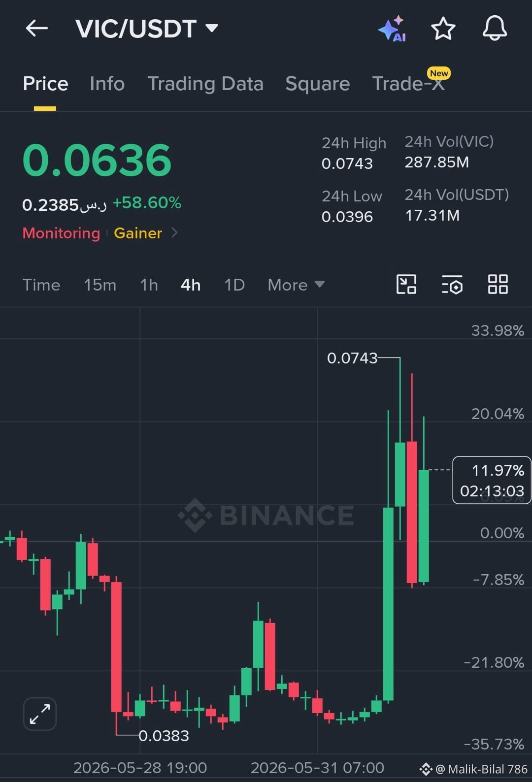Tap the 24h Vol(USDT) value 17.31M
Viewport: 532px width, 782px height.
pyautogui.click(x=432, y=215)
